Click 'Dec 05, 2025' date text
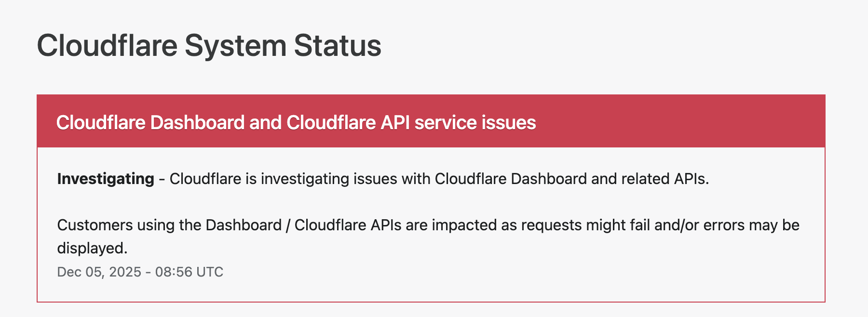This screenshot has width=868, height=317. point(99,272)
